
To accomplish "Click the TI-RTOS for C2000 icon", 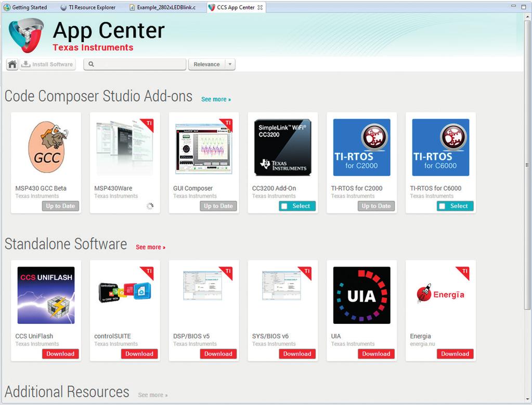I will pos(361,147).
